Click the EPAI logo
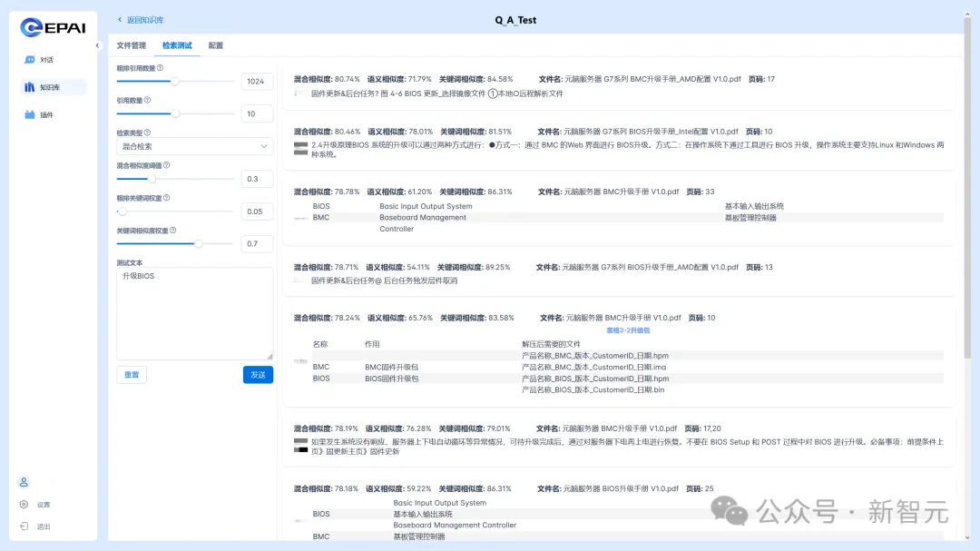The image size is (980, 551). pos(54,27)
